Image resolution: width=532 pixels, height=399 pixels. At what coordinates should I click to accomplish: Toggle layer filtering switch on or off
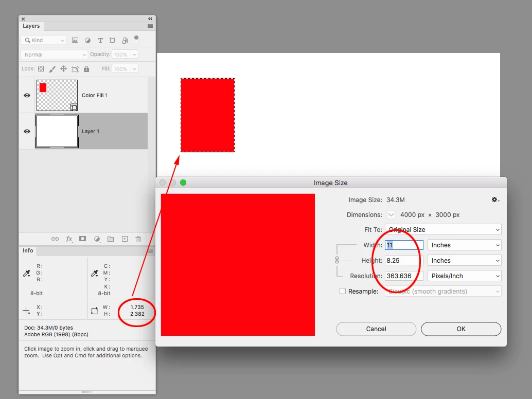(136, 40)
